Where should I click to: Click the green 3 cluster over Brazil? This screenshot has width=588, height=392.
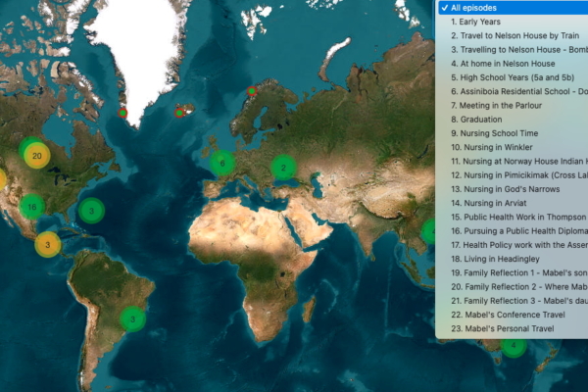(x=132, y=318)
